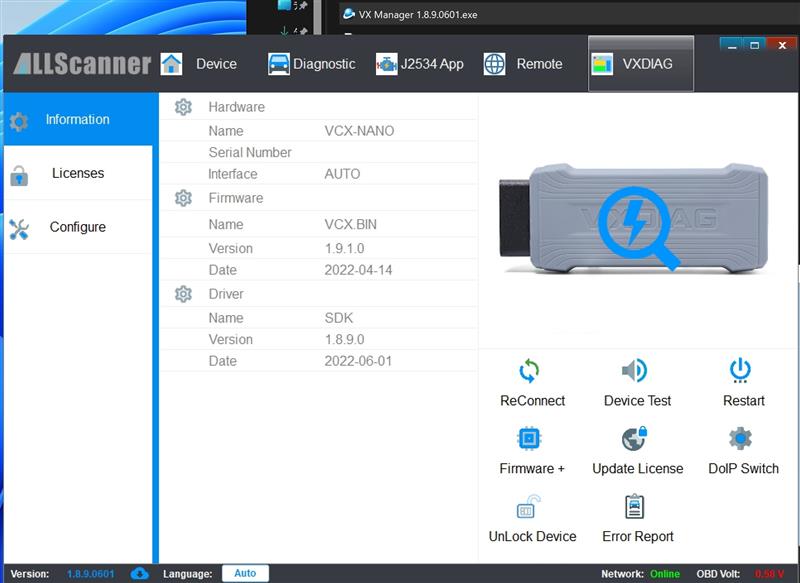The height and width of the screenshot is (583, 800).
Task: Click the Firmware + label
Action: (532, 469)
